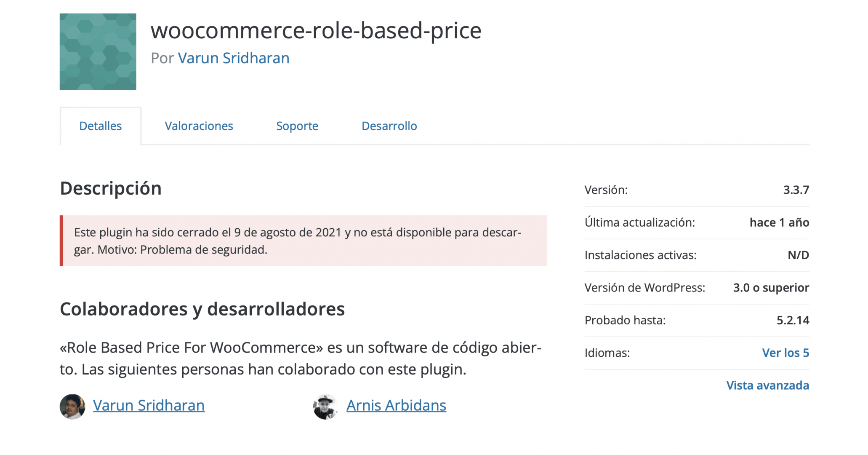Click tested-up-to value 5.2.14

[793, 320]
